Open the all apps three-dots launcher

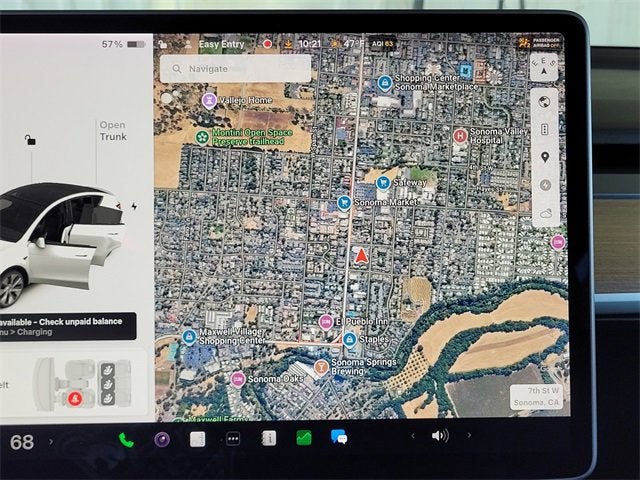coord(232,438)
